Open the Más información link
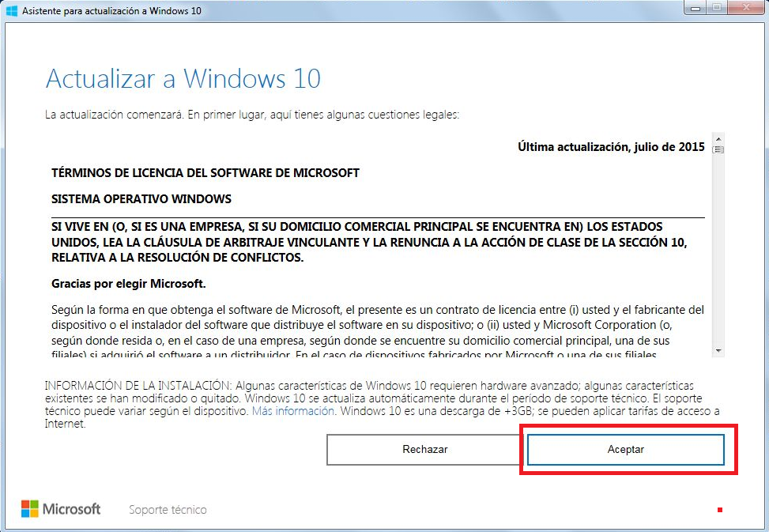This screenshot has height=532, width=769. tap(292, 411)
